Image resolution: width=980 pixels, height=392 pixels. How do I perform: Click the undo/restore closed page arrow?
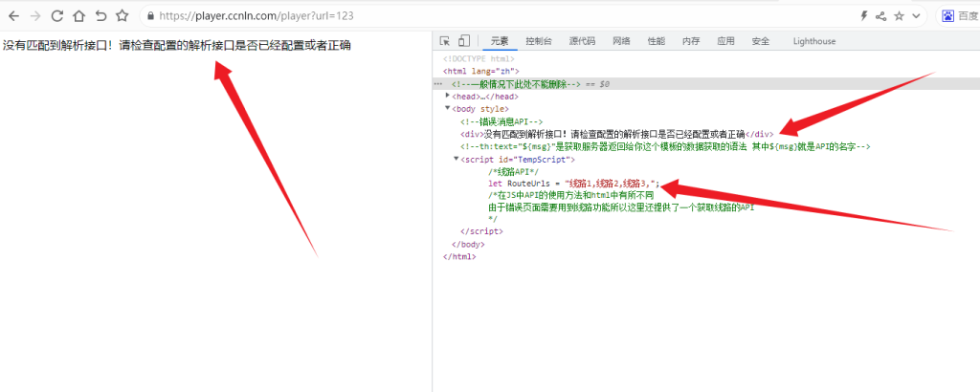100,15
